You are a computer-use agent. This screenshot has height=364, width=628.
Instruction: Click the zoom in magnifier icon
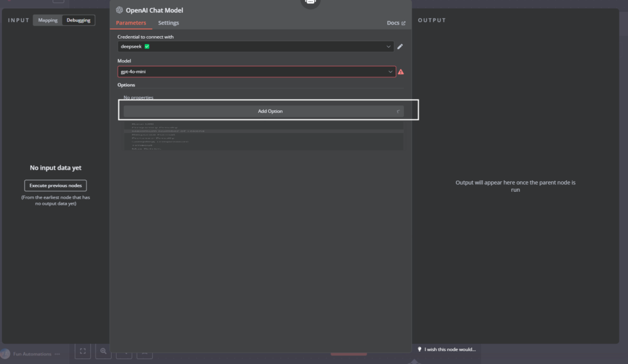click(x=103, y=351)
